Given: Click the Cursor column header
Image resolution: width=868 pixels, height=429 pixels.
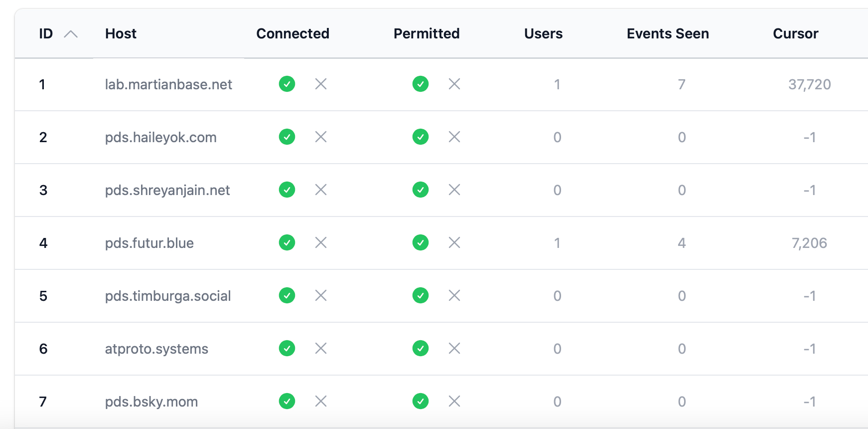Looking at the screenshot, I should click(x=795, y=34).
